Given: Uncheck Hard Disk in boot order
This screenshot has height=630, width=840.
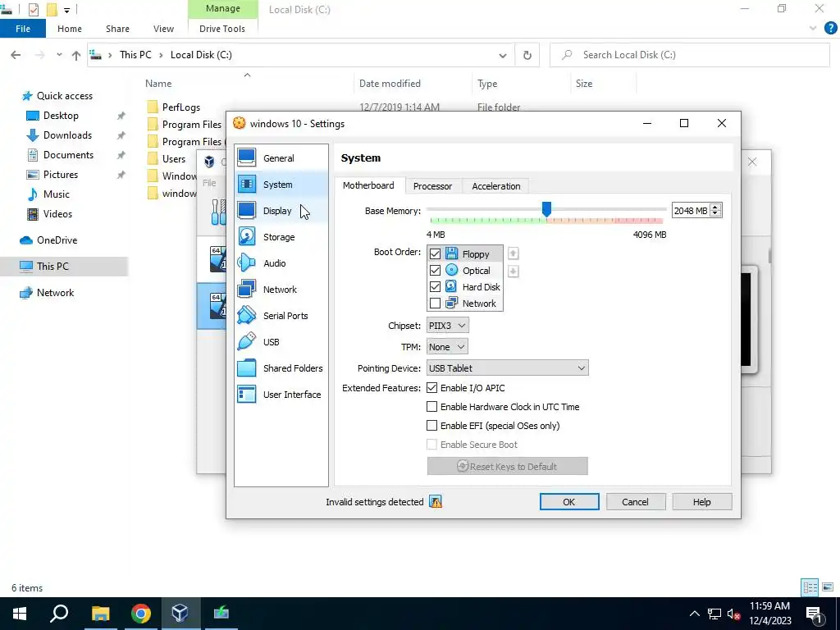Looking at the screenshot, I should 435,286.
